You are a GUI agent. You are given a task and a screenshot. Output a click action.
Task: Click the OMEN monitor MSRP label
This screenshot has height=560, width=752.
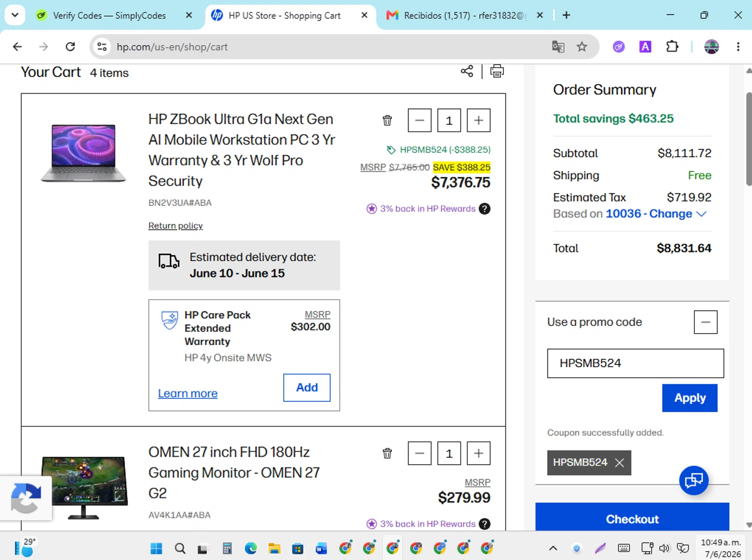click(x=477, y=482)
